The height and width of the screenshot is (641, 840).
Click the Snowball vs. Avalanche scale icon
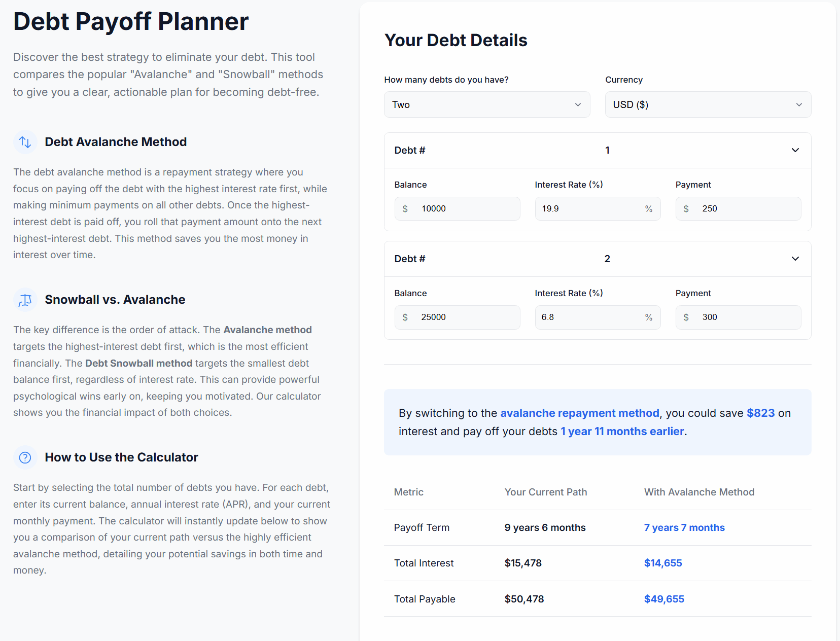pos(25,300)
